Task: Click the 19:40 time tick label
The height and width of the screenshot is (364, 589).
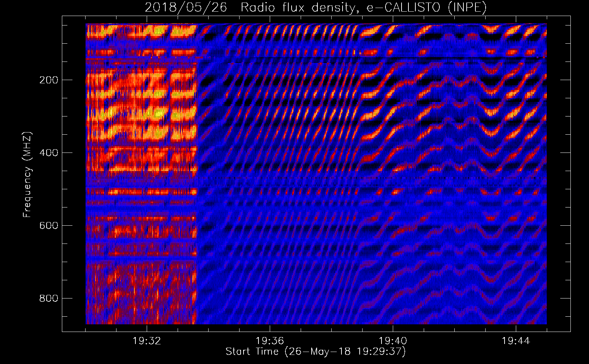Action: pos(393,341)
